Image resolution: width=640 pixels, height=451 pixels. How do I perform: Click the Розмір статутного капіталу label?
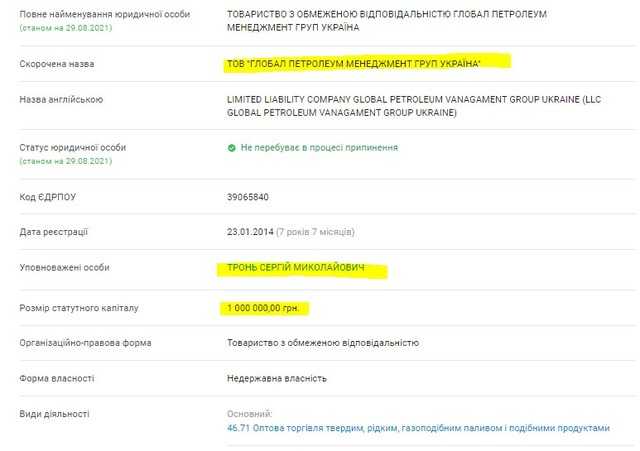79,308
